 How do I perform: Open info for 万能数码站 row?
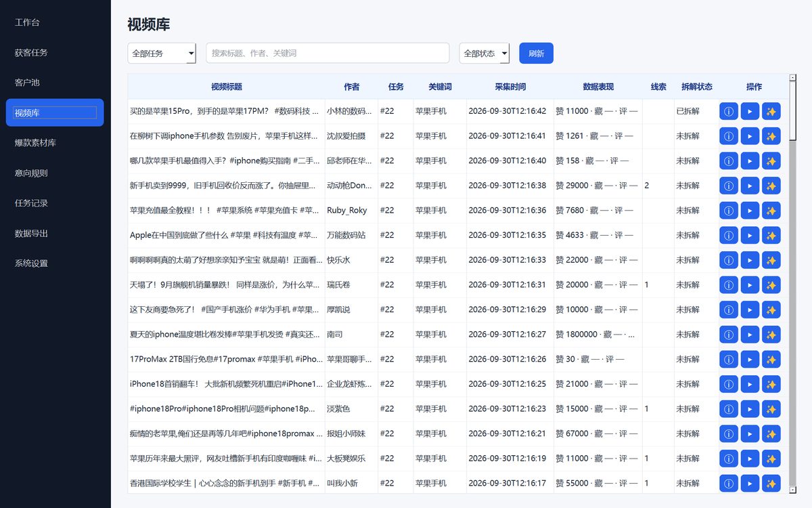[728, 235]
